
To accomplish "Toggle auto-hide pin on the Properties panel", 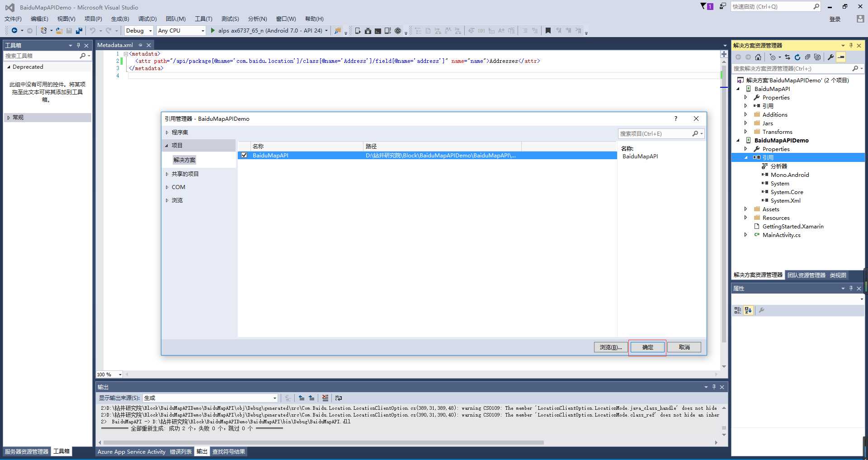I will click(x=851, y=289).
